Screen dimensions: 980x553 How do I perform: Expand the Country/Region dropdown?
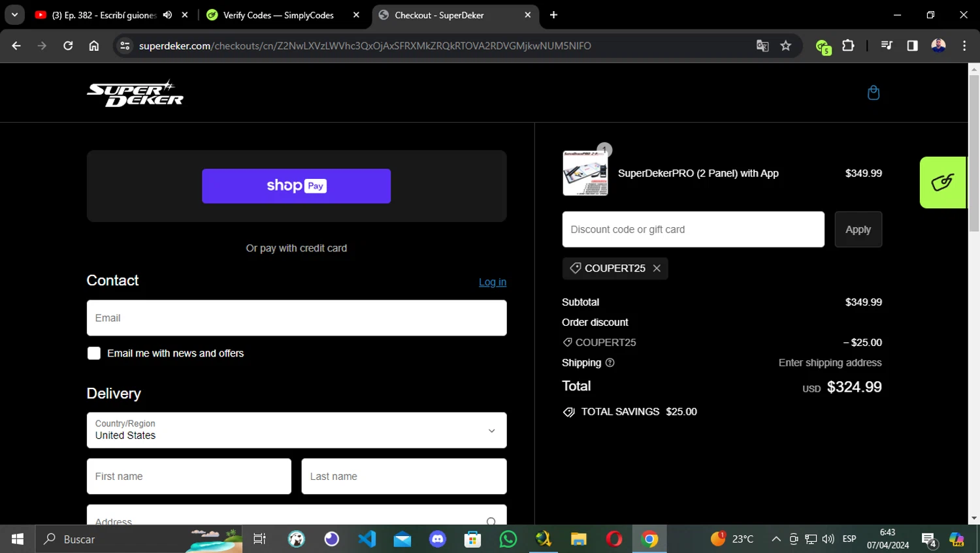297,430
